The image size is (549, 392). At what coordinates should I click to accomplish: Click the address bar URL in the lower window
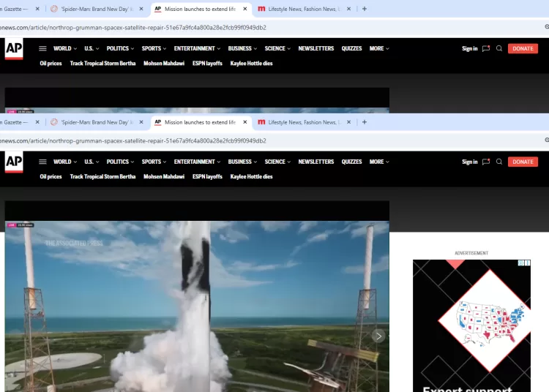coord(133,140)
